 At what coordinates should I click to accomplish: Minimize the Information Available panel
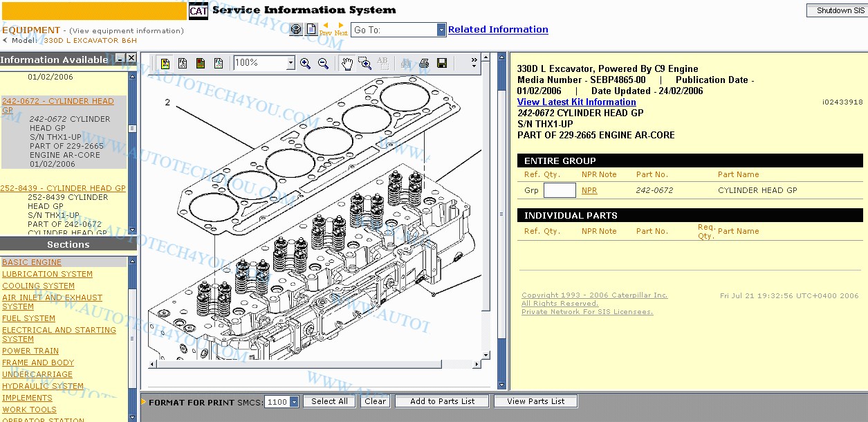120,59
